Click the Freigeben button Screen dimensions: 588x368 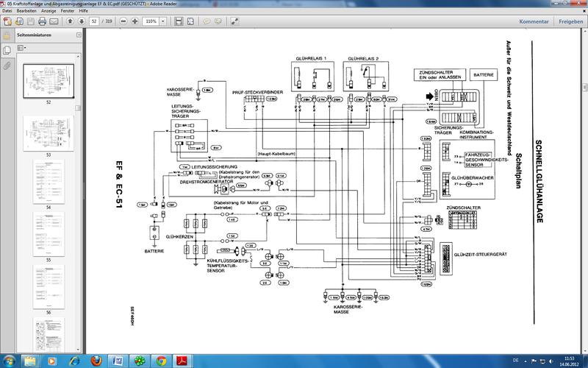click(570, 22)
